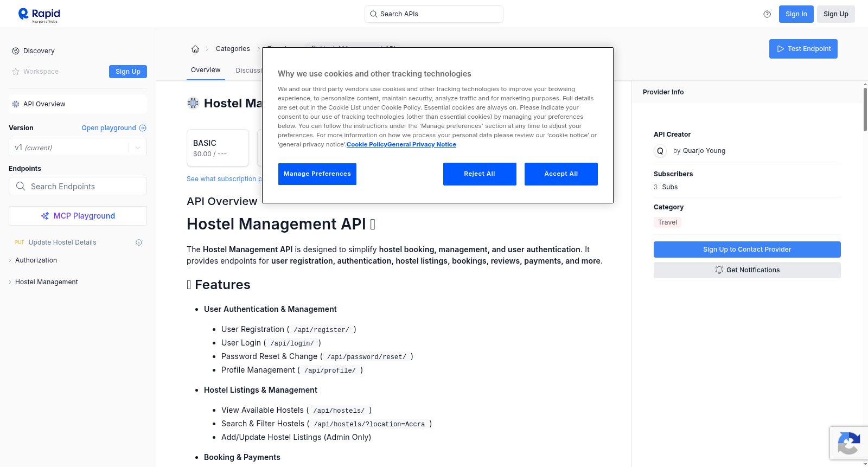Open the help question mark icon
This screenshot has height=467, width=868.
767,14
